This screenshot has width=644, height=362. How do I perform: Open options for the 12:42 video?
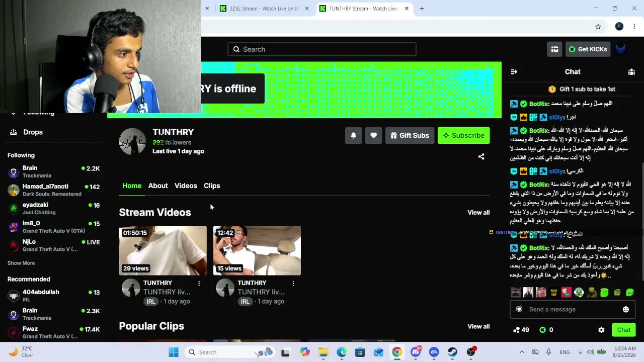(293, 284)
